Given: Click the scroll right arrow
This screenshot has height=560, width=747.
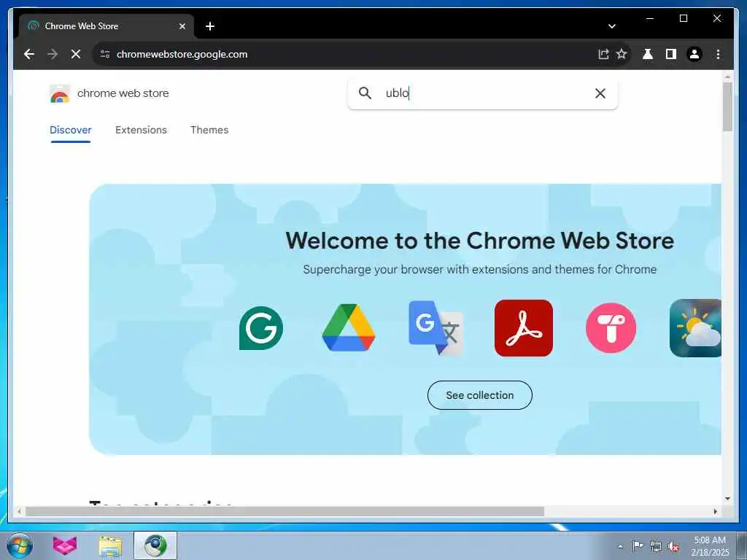Looking at the screenshot, I should [x=715, y=511].
